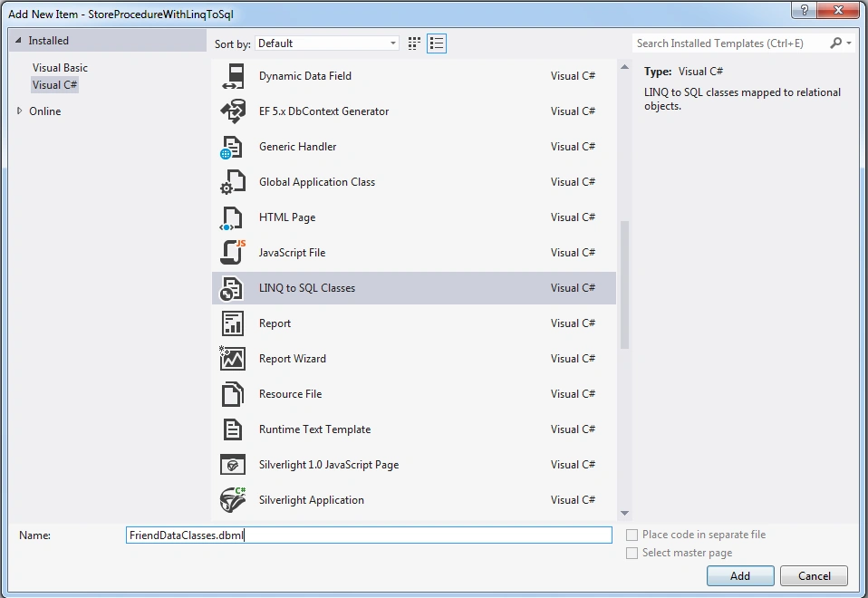Click the Dynamic Data Field template icon
Image resolution: width=868 pixels, height=598 pixels.
pyautogui.click(x=233, y=76)
